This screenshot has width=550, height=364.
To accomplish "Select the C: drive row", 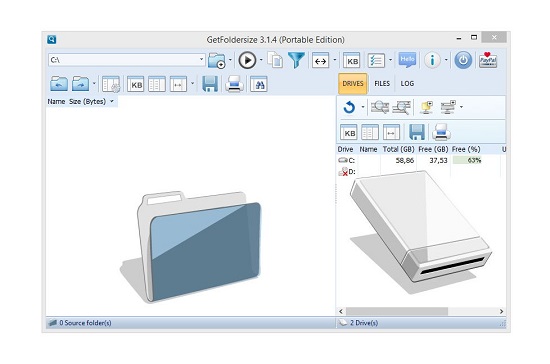I will (x=421, y=160).
